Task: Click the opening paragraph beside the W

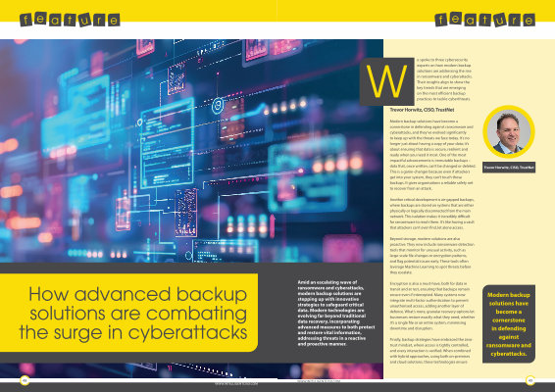Action: [444, 79]
